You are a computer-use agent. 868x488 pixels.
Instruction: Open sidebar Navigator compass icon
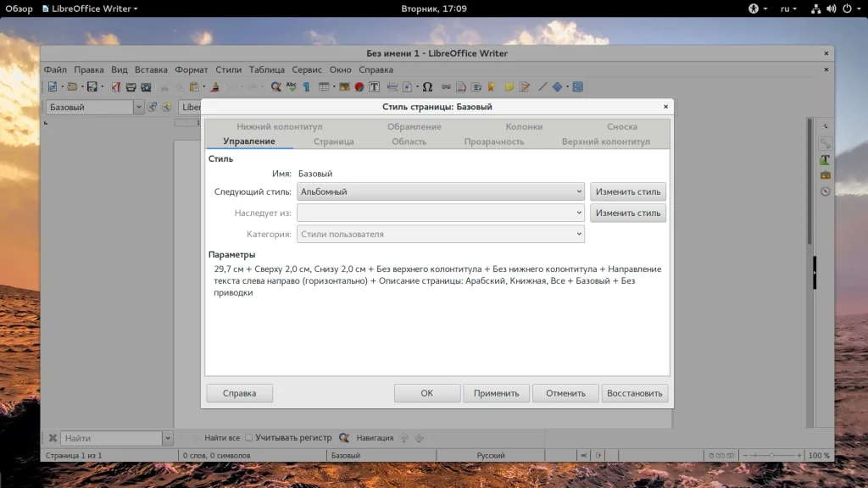pos(825,191)
